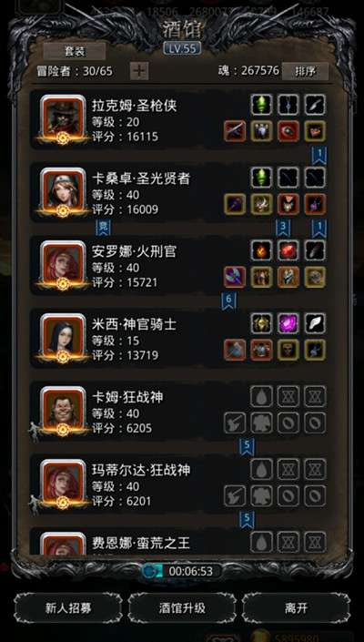The image size is (364, 642).
Task: Click 新人招募 recruit button
Action: point(68,607)
